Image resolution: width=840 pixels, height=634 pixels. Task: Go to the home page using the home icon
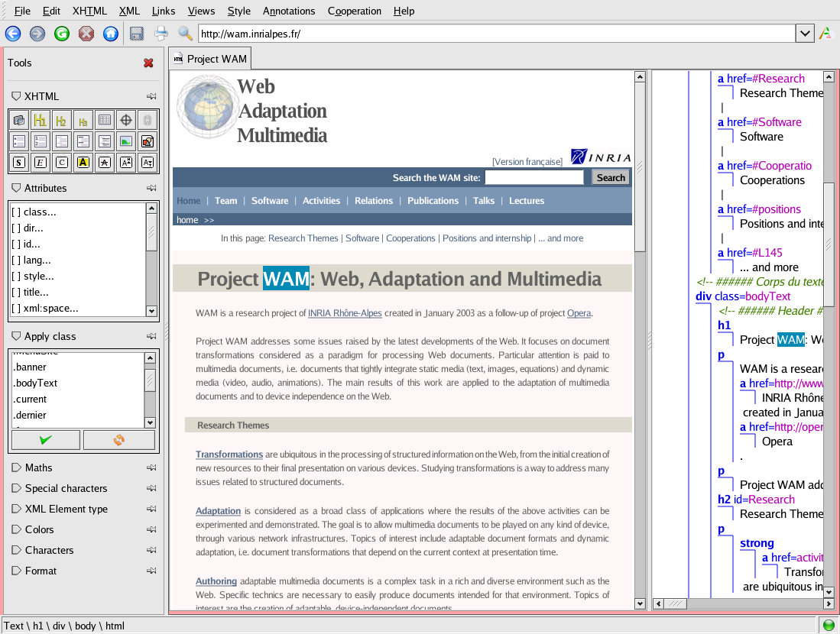point(111,34)
